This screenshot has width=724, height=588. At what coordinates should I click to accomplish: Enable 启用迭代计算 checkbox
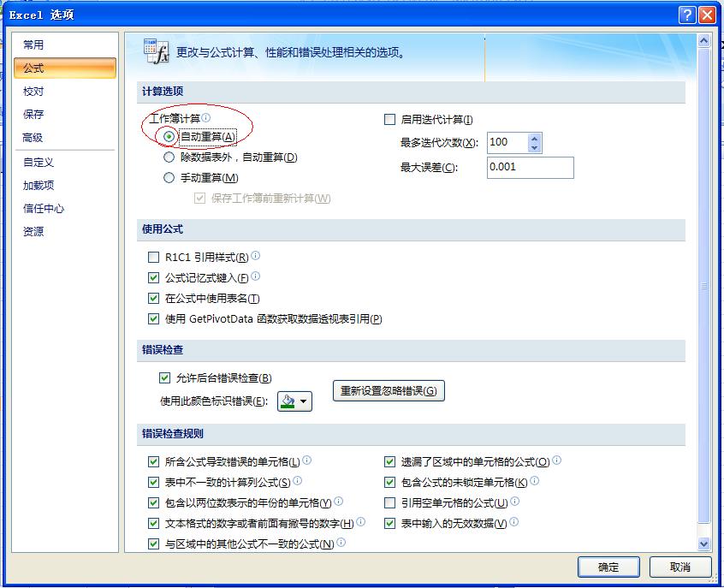389,120
